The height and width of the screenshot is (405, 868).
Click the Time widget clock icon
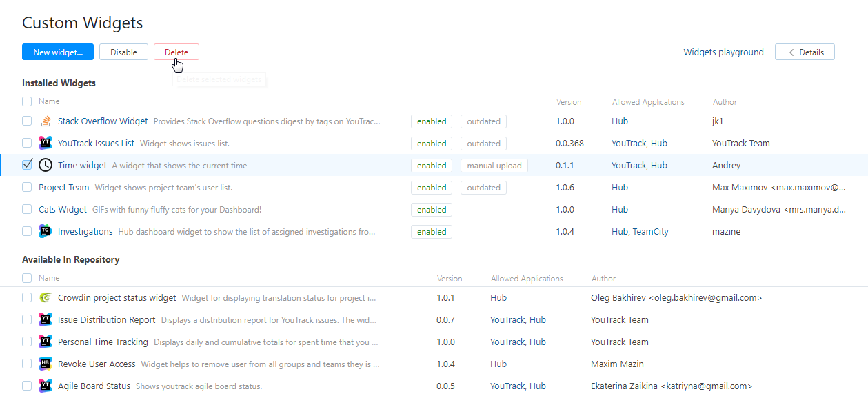[46, 166]
